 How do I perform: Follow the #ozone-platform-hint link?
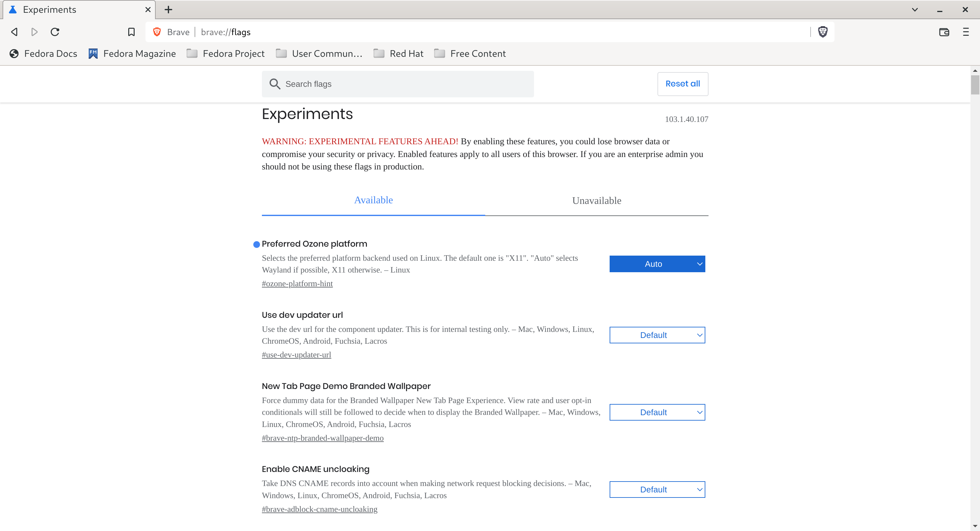(297, 284)
